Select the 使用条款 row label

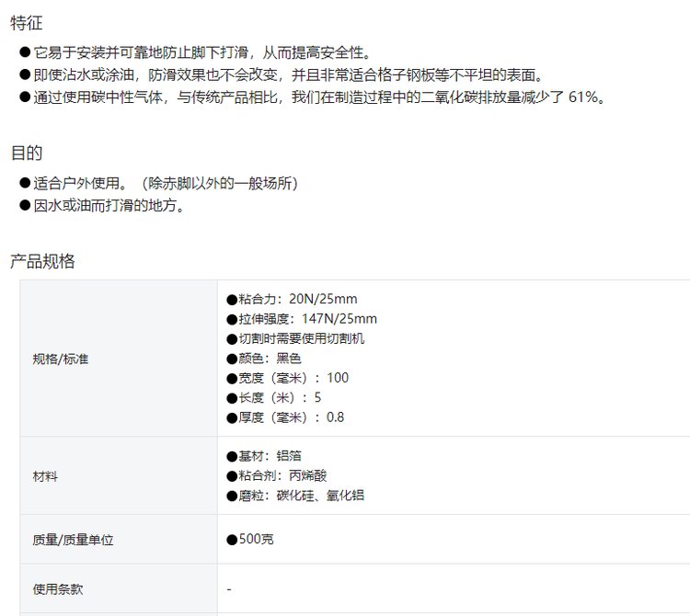point(57,589)
